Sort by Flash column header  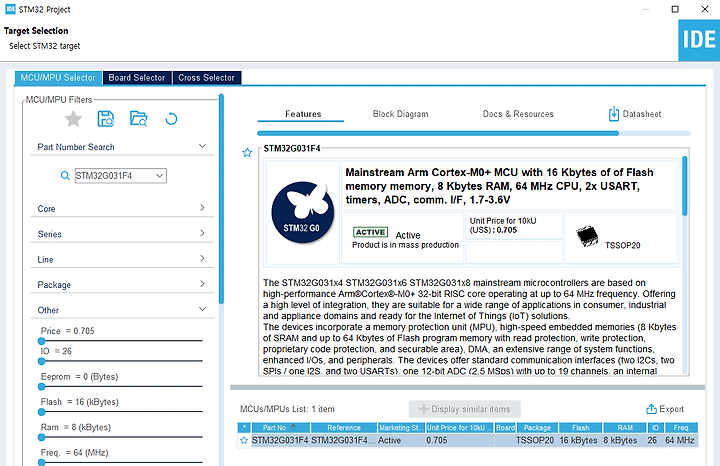pyautogui.click(x=580, y=427)
